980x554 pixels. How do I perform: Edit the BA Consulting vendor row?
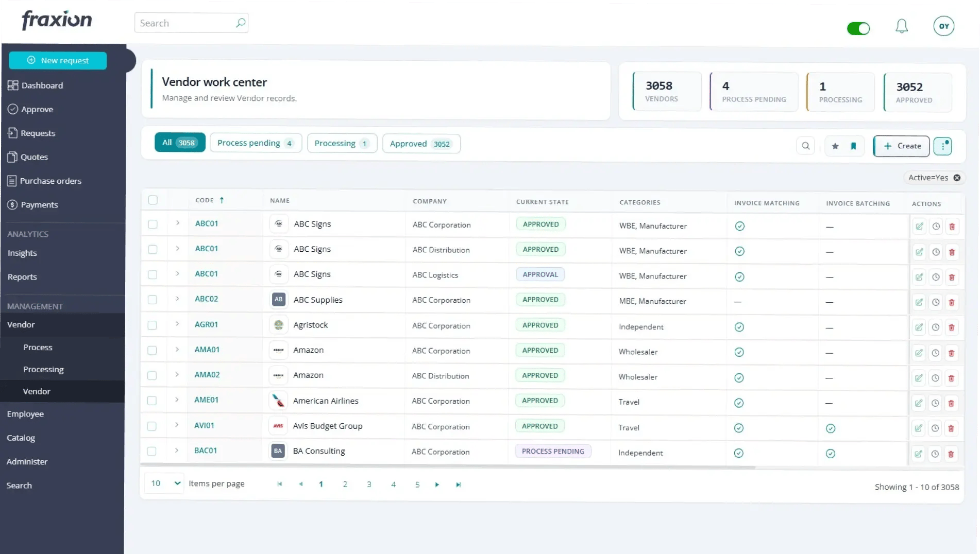[x=918, y=454]
